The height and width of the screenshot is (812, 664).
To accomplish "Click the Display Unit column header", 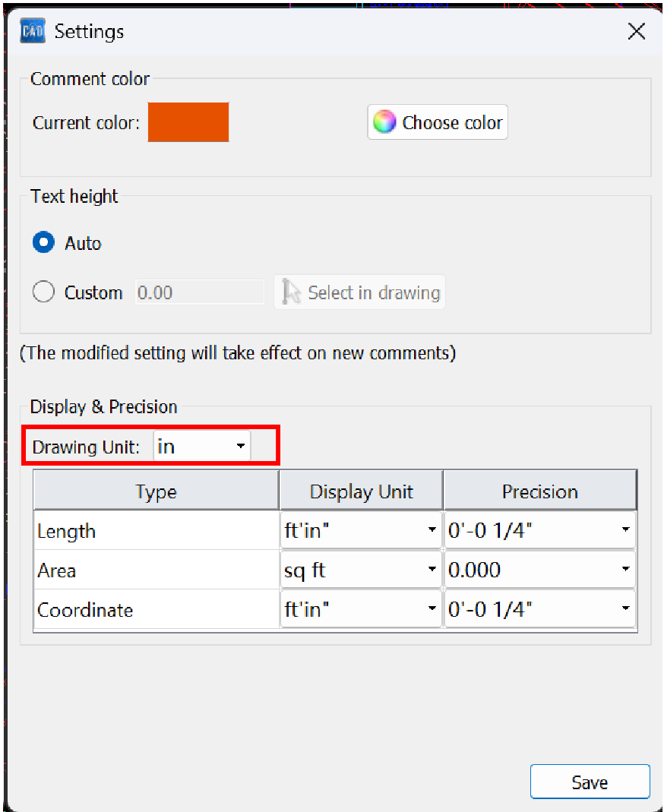I will pyautogui.click(x=362, y=491).
